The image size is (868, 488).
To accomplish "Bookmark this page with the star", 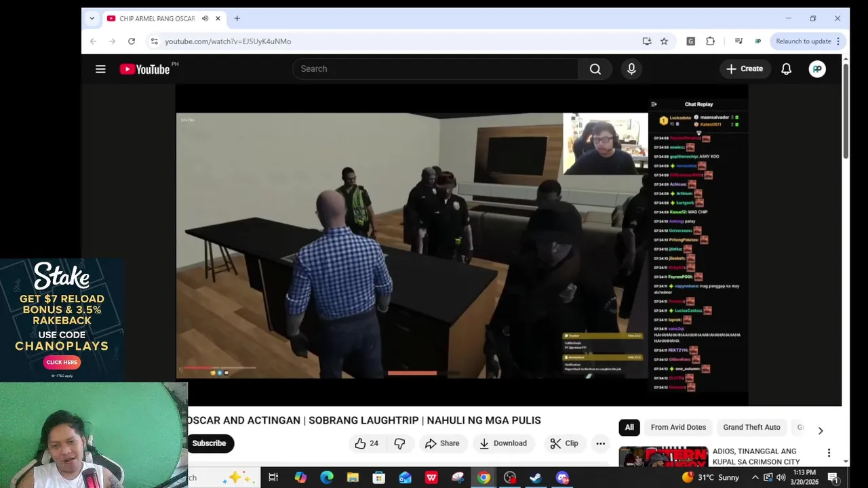I will pos(664,41).
